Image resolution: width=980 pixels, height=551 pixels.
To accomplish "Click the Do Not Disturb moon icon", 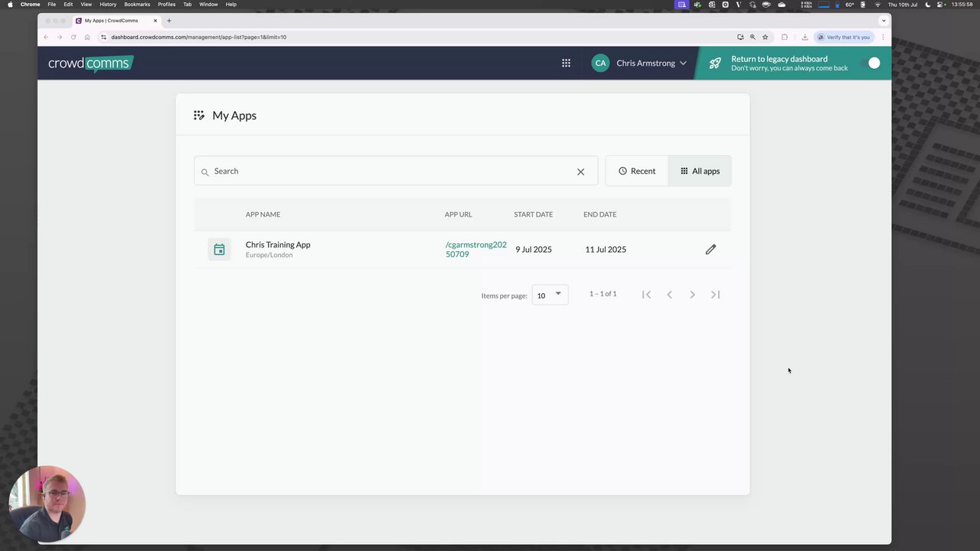I will (x=928, y=5).
